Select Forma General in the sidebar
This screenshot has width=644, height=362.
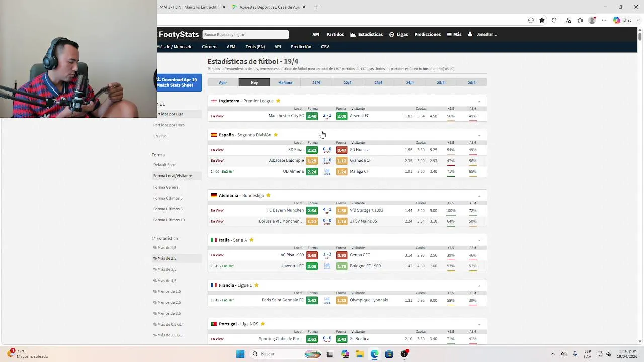coord(167,187)
